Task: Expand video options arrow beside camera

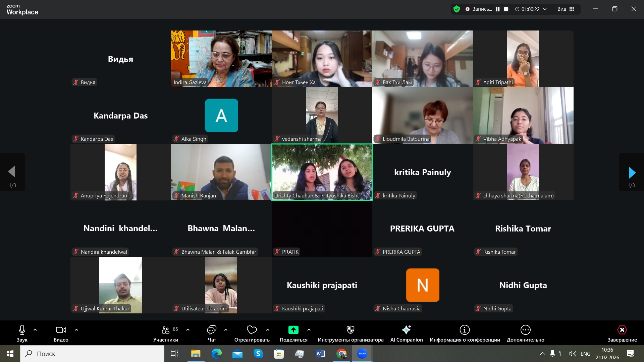Action: pyautogui.click(x=76, y=330)
